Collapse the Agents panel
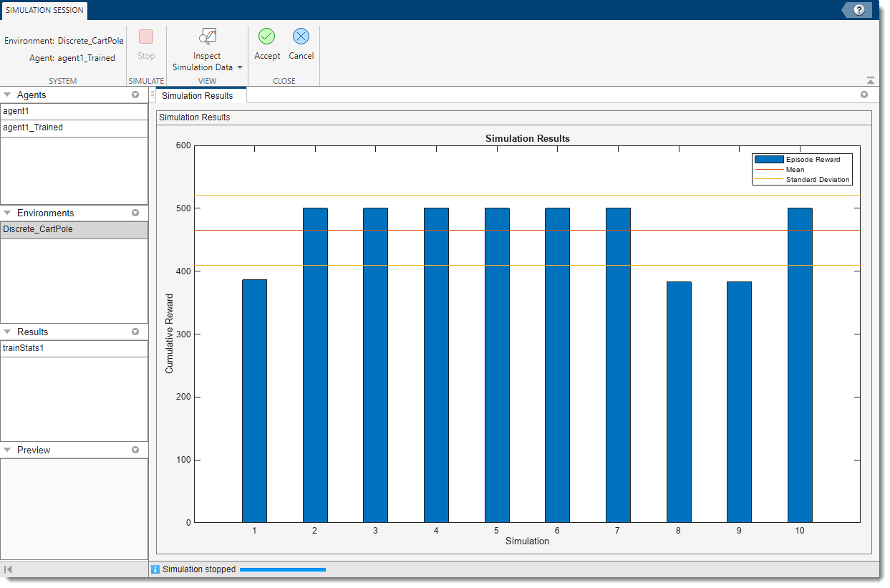890x588 pixels. (6, 94)
